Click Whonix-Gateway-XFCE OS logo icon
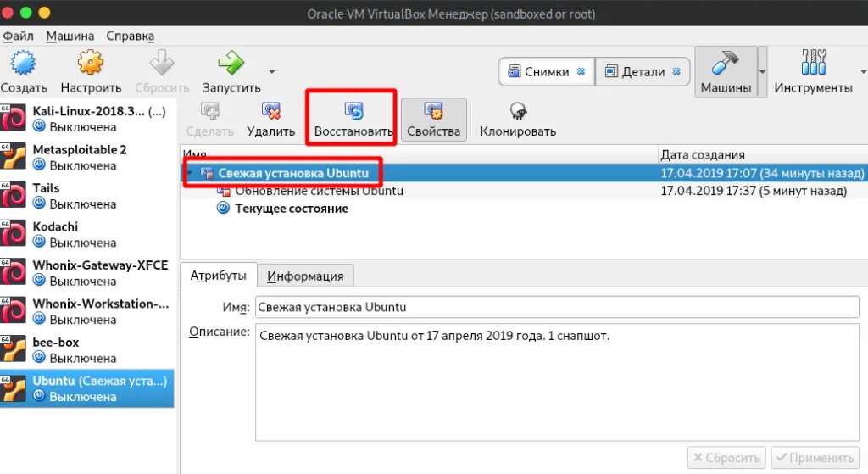This screenshot has height=474, width=868. [x=14, y=272]
